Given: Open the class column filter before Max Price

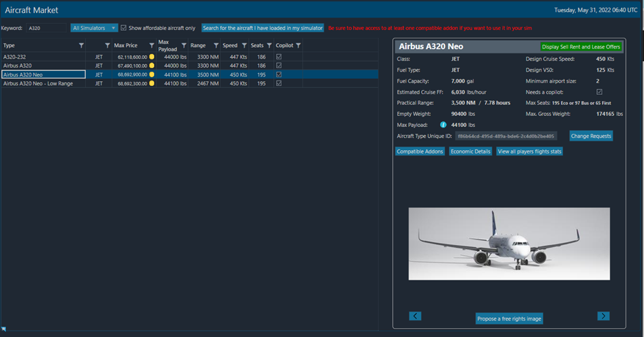Looking at the screenshot, I should tap(107, 45).
